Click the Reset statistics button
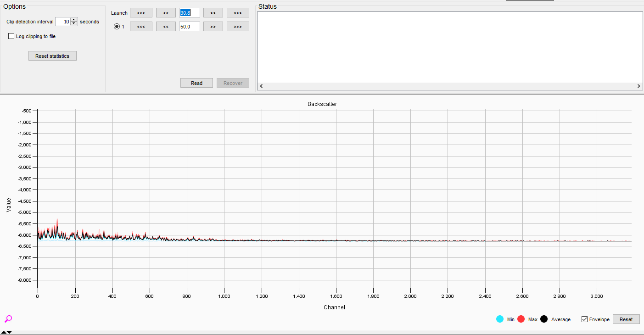 pos(52,56)
